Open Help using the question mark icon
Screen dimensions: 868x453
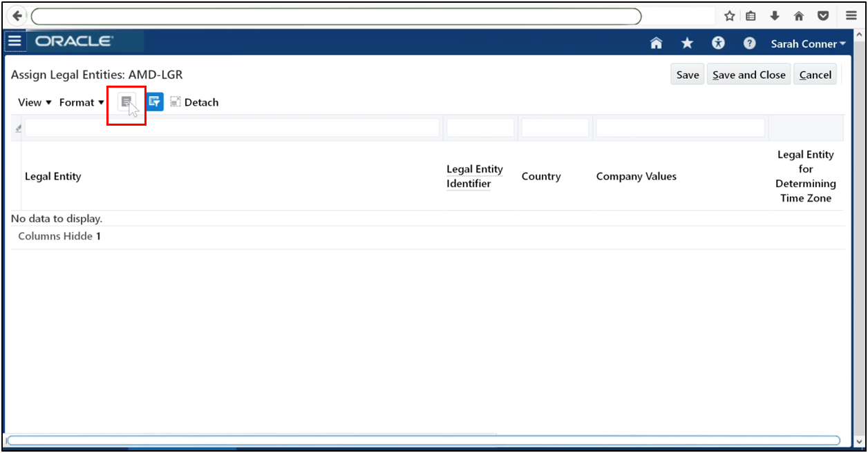pyautogui.click(x=749, y=43)
